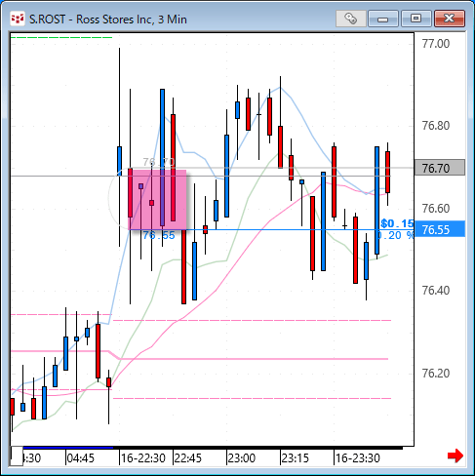This screenshot has height=476, width=475.
Task: Click the red arrow at bottom right
Action: [455, 456]
